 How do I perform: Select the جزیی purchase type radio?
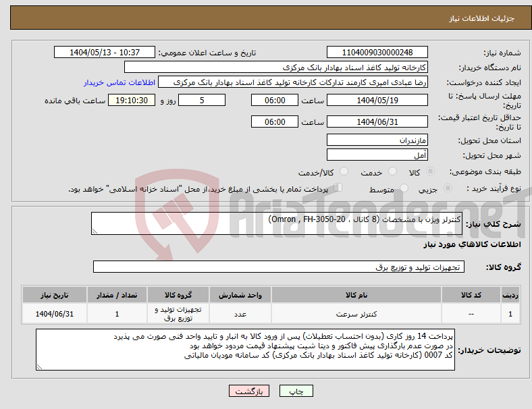(448, 188)
